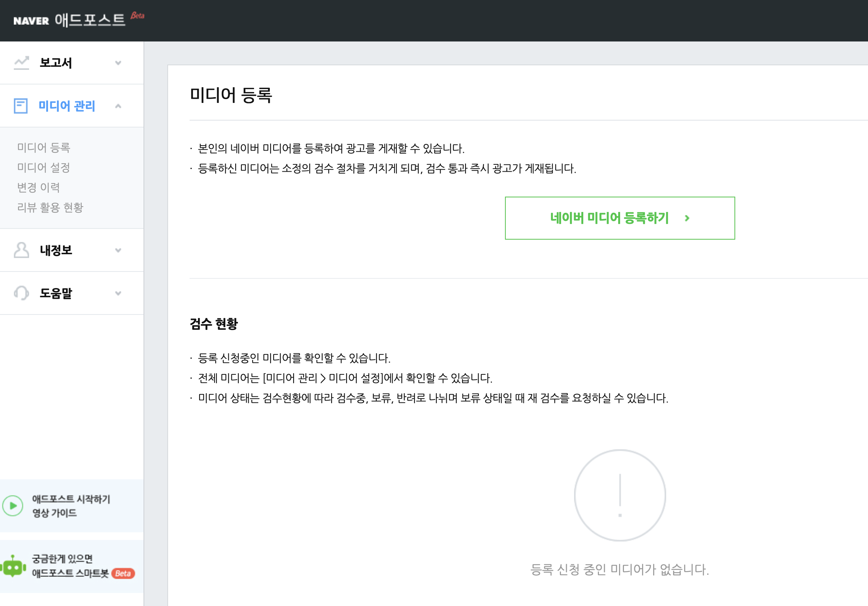The image size is (868, 606).
Task: Click the NAVER 애드포스트 logo
Action: coord(69,20)
